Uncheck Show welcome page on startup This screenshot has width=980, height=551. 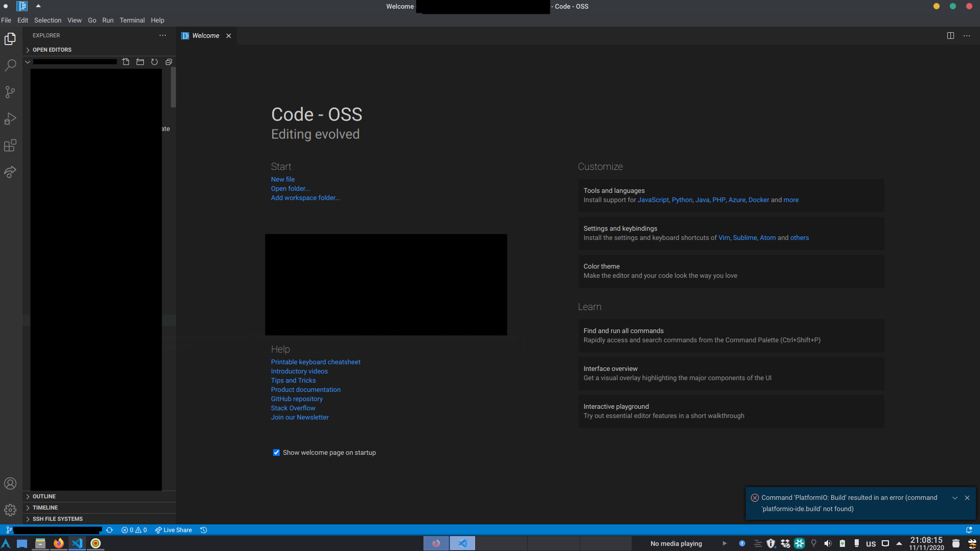pos(276,452)
